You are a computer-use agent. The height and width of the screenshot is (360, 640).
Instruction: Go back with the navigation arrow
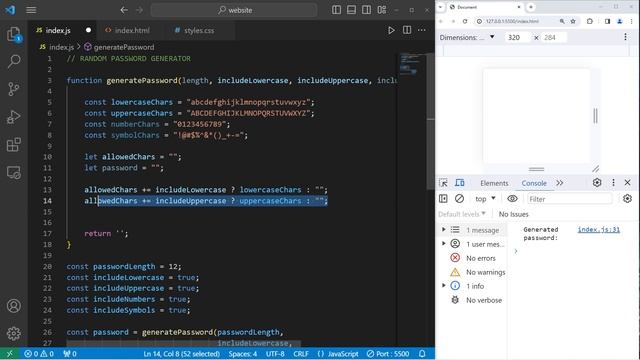124,10
